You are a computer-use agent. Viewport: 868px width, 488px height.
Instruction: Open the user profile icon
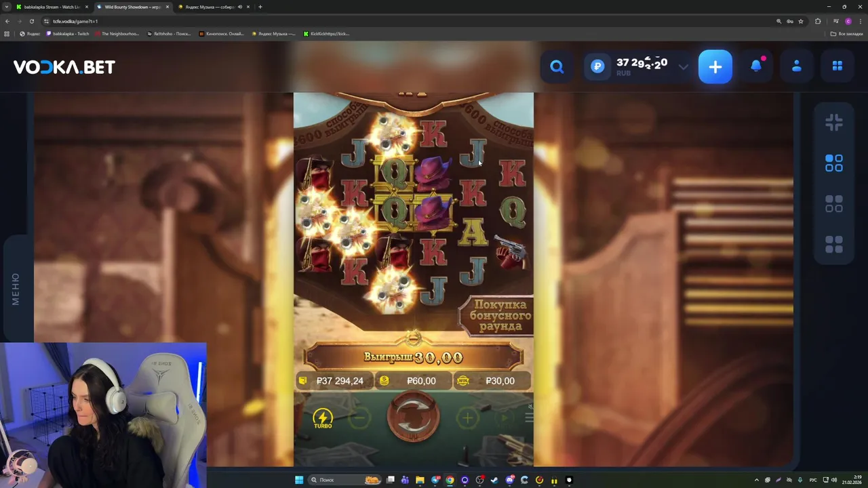point(797,66)
